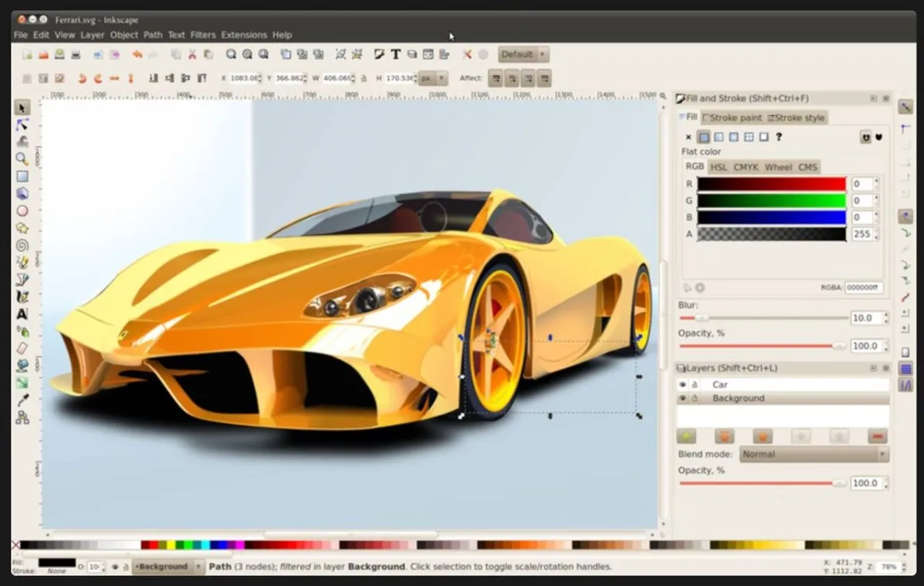The image size is (924, 586).
Task: Select the Text tool in toolbox
Action: [22, 314]
